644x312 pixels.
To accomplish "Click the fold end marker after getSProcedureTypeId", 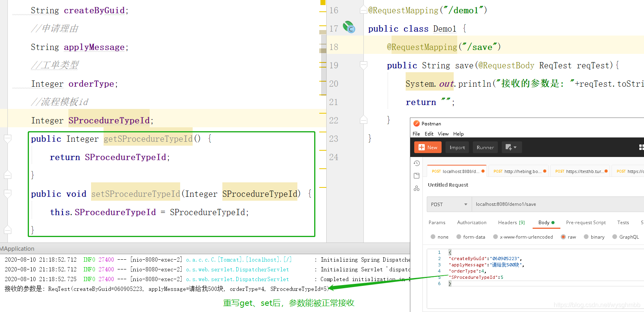I will pyautogui.click(x=7, y=175).
